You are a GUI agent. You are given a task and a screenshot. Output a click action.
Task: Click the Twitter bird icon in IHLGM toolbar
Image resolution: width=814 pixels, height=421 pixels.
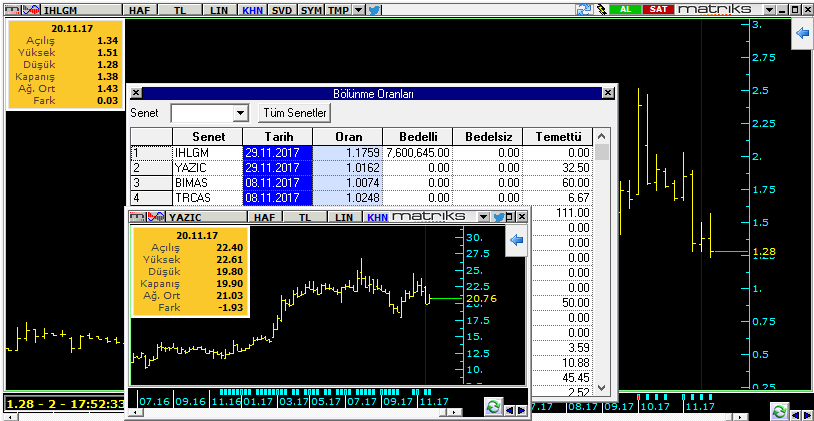pos(375,9)
